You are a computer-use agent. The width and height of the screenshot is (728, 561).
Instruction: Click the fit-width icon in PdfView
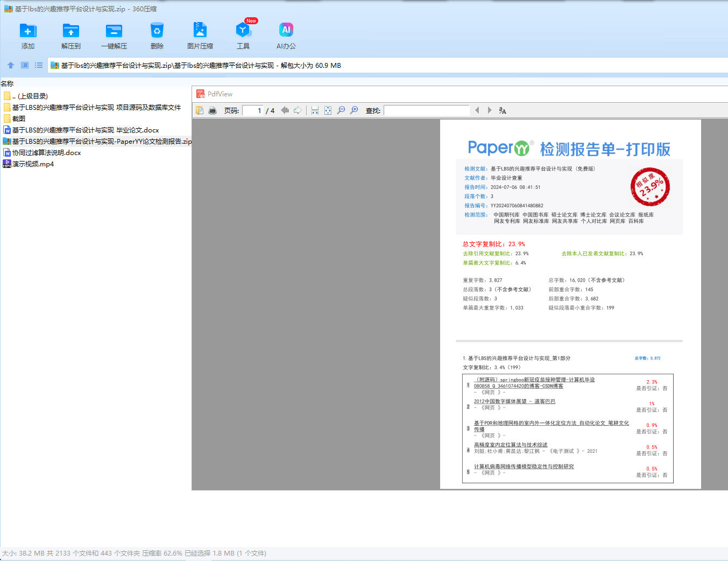tap(315, 110)
